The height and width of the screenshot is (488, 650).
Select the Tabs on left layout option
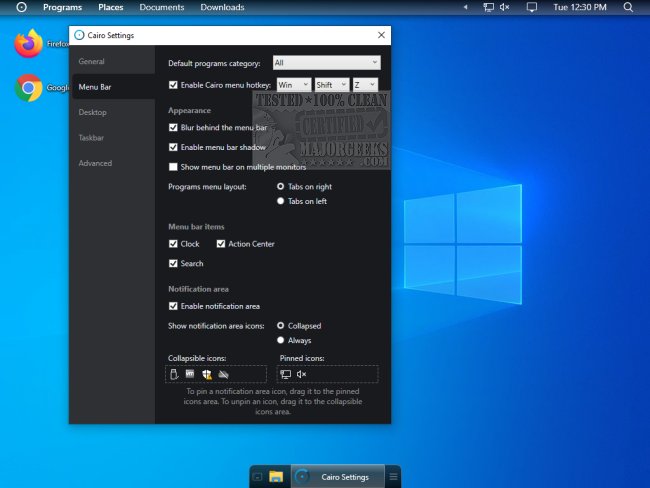click(x=281, y=201)
